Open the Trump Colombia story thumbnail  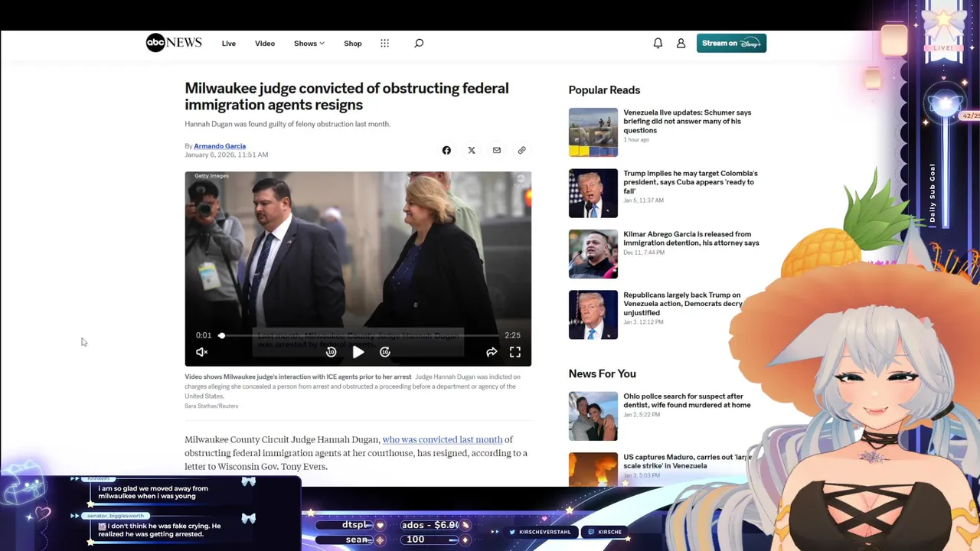[x=593, y=193]
